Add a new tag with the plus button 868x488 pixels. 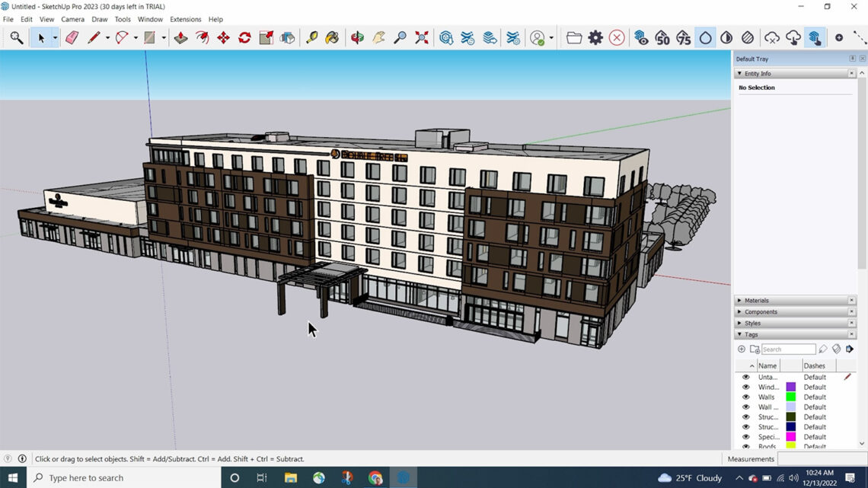[742, 349]
